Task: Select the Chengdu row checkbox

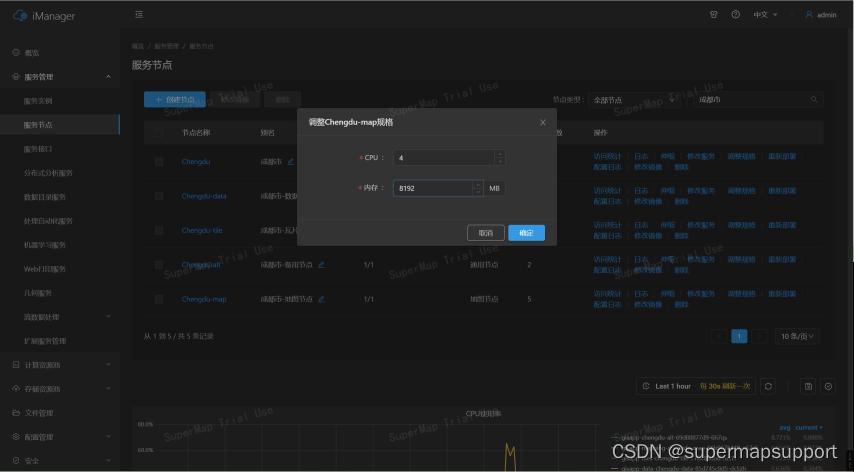Action: click(x=159, y=161)
